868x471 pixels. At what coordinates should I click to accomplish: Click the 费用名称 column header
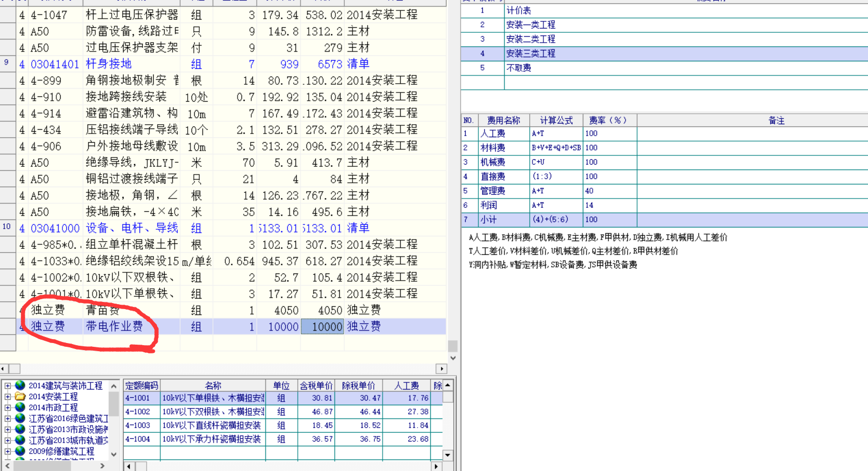tap(504, 120)
